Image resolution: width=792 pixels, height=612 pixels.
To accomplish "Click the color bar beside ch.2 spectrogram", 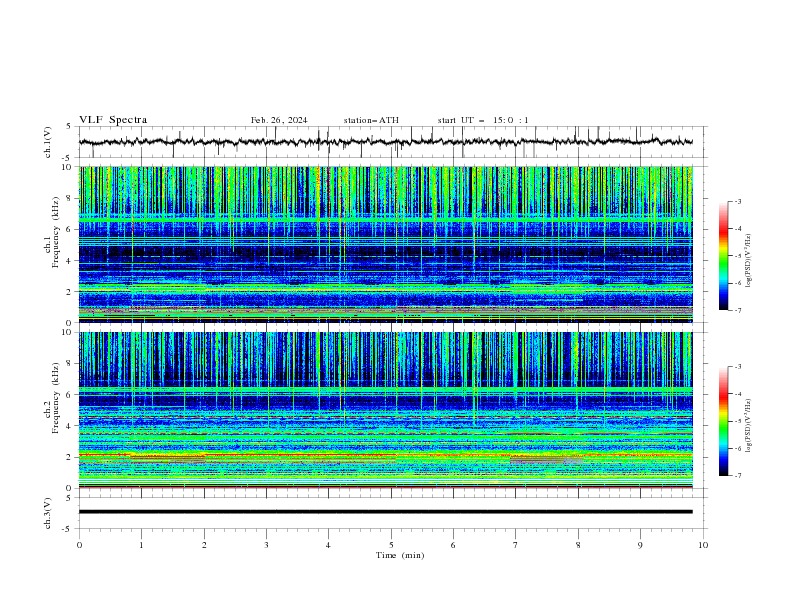I will pyautogui.click(x=724, y=421).
